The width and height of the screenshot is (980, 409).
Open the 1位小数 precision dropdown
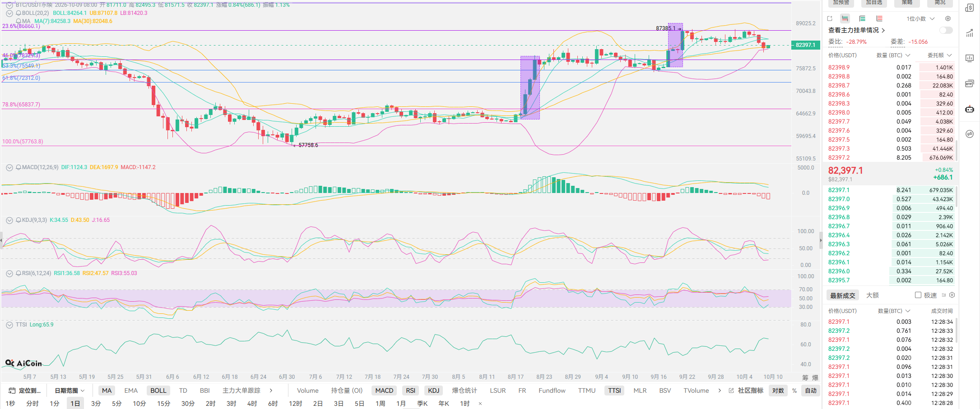(x=921, y=18)
